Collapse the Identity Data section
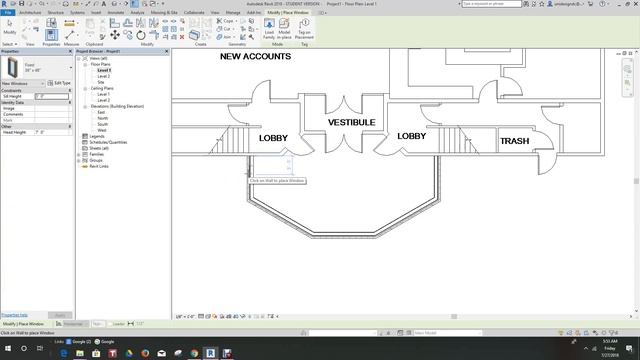640x360 pixels. pyautogui.click(x=70, y=102)
